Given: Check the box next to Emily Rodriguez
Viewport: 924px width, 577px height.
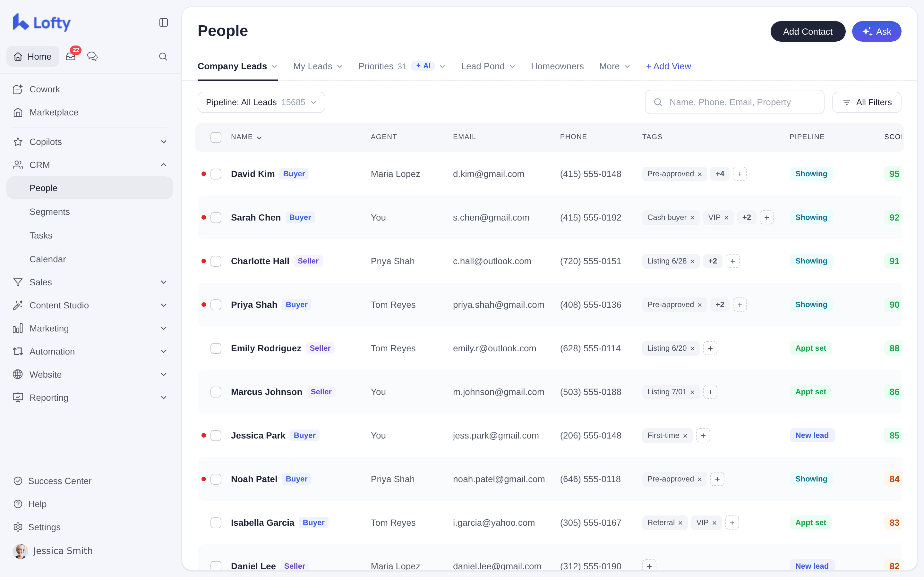Looking at the screenshot, I should tap(216, 348).
